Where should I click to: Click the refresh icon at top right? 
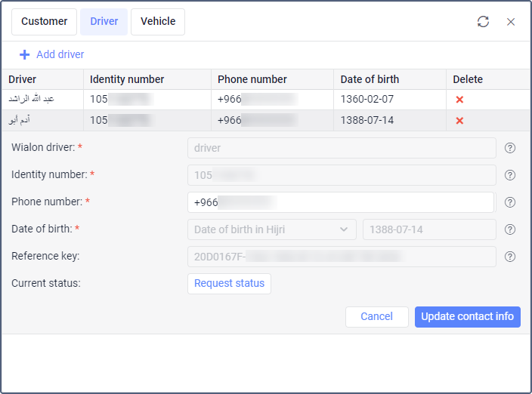point(483,22)
